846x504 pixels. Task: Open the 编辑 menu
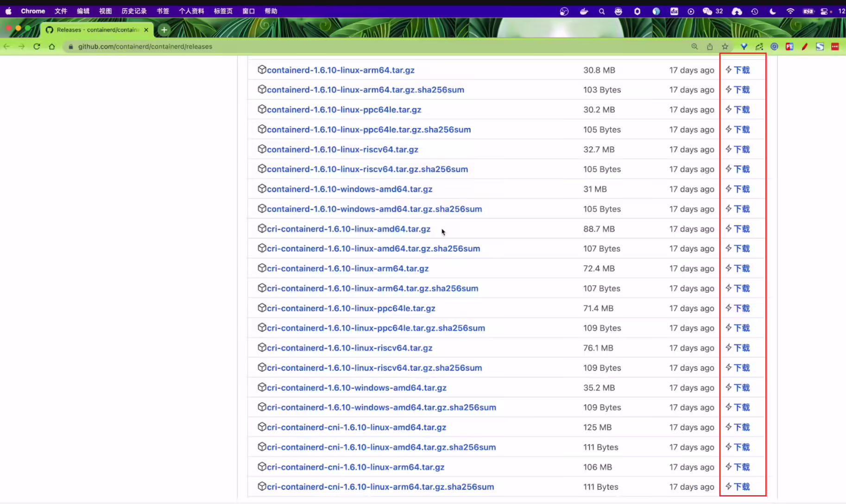click(x=83, y=11)
